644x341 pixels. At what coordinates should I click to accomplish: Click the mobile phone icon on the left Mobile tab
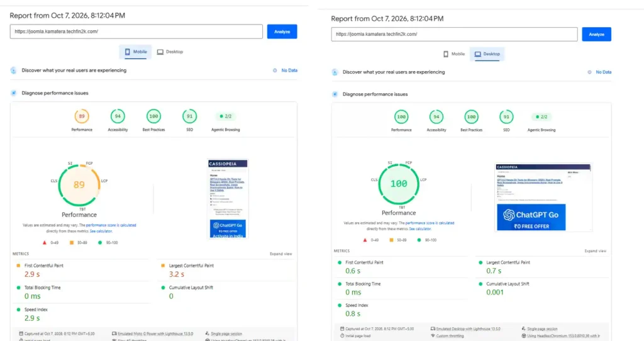click(127, 52)
